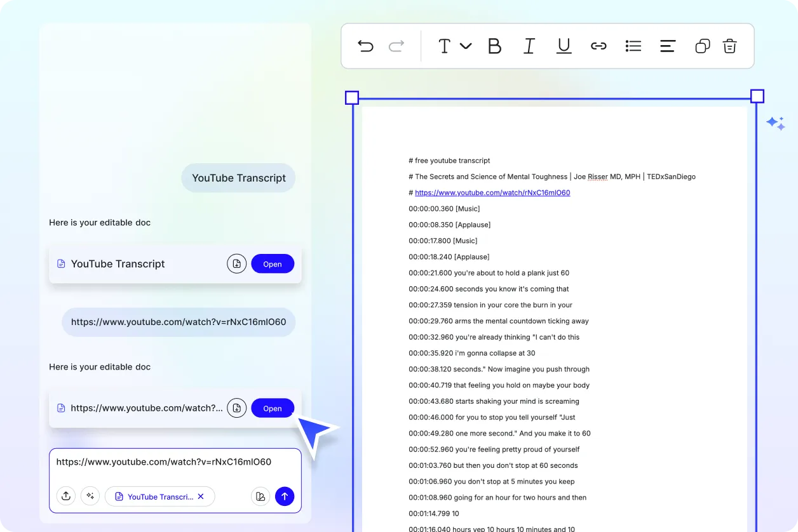Open the text style dropdown

[x=454, y=46]
